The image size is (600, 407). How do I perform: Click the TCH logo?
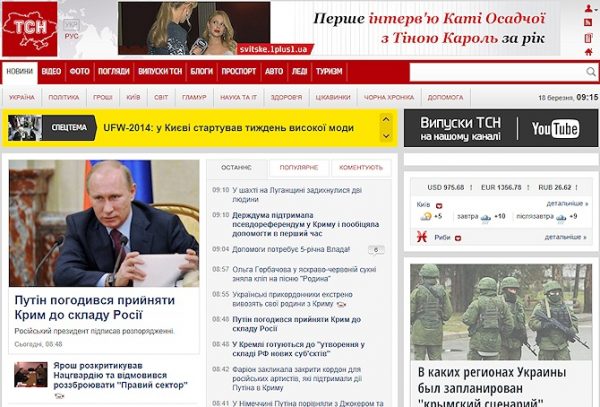pos(29,29)
